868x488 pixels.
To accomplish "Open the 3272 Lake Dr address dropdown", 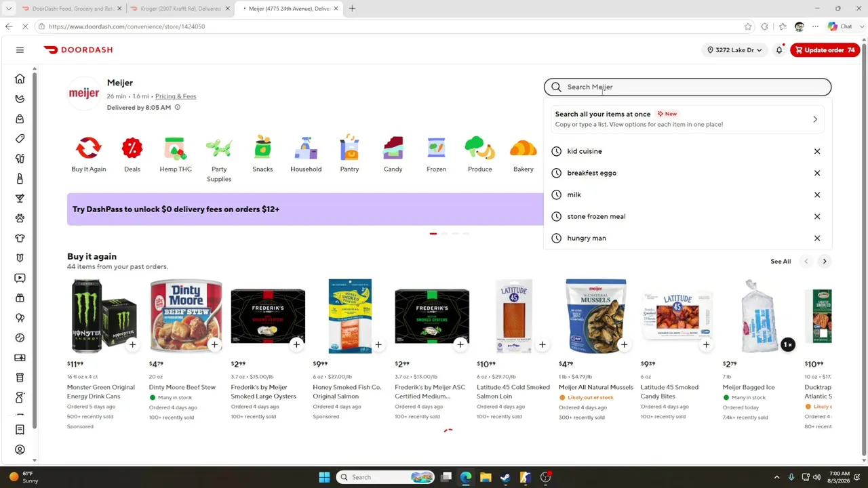I will coord(734,49).
